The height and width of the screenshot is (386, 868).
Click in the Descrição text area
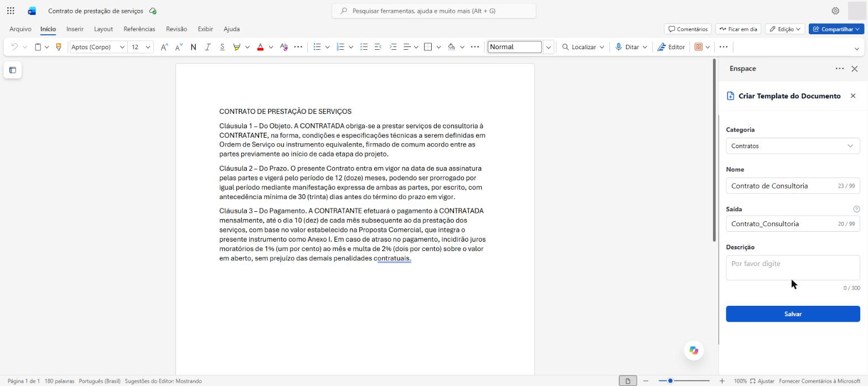[793, 268]
